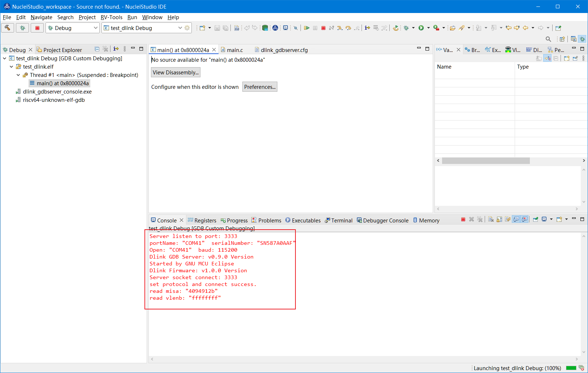Toggle Scroll Lock in the console toolbar
The height and width of the screenshot is (373, 588).
(499, 219)
